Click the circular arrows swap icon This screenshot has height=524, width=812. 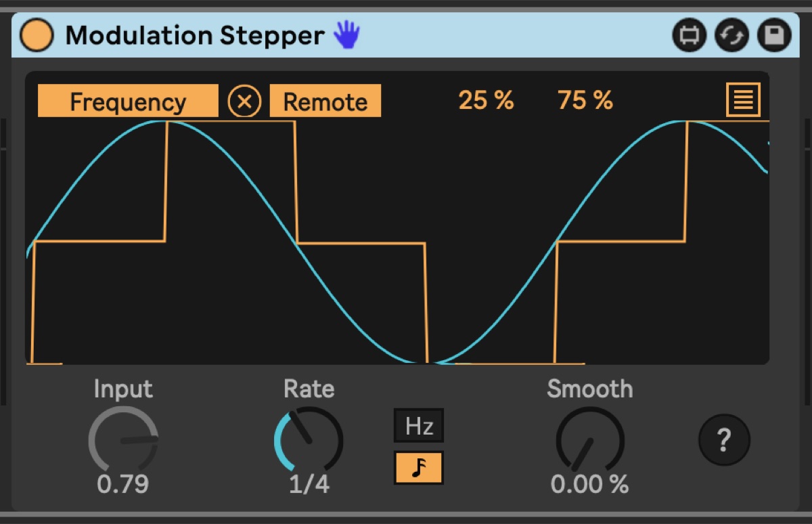tap(732, 36)
